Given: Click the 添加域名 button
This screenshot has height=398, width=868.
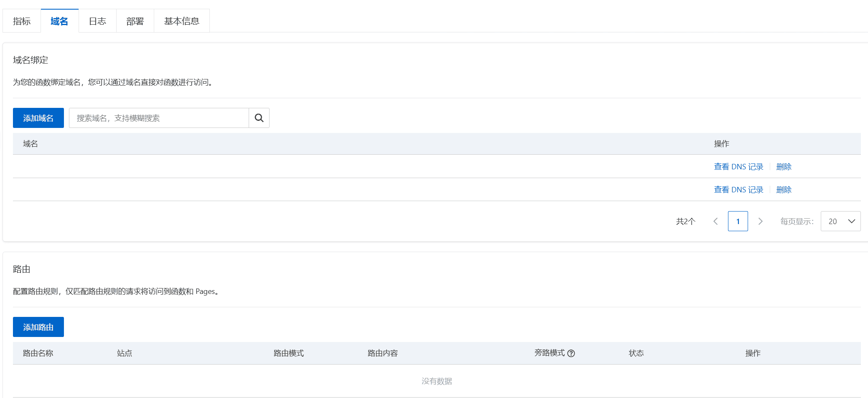Looking at the screenshot, I should click(x=38, y=118).
